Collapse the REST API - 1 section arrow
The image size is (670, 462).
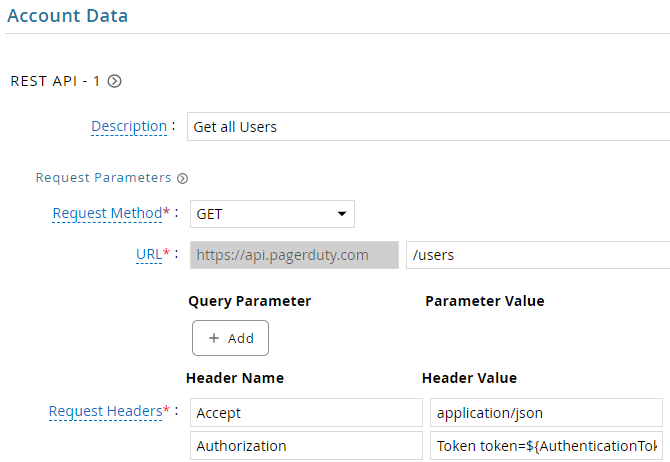tap(114, 81)
